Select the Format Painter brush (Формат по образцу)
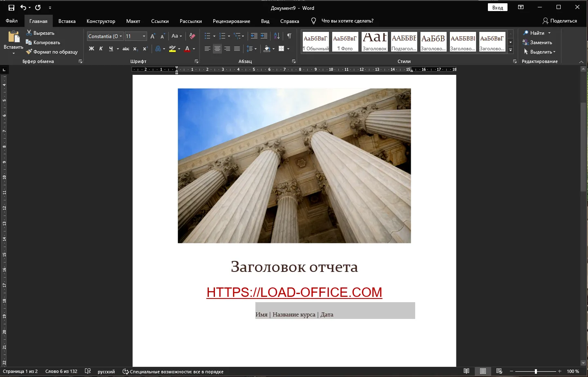This screenshot has width=588, height=377. tap(51, 52)
